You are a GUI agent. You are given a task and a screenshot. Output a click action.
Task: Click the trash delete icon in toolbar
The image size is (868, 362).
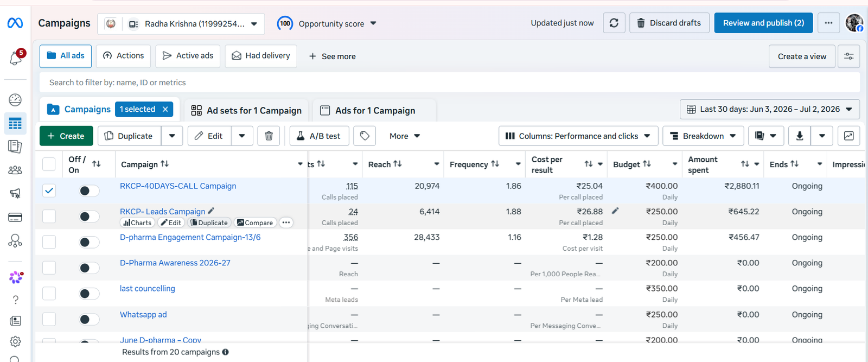269,136
